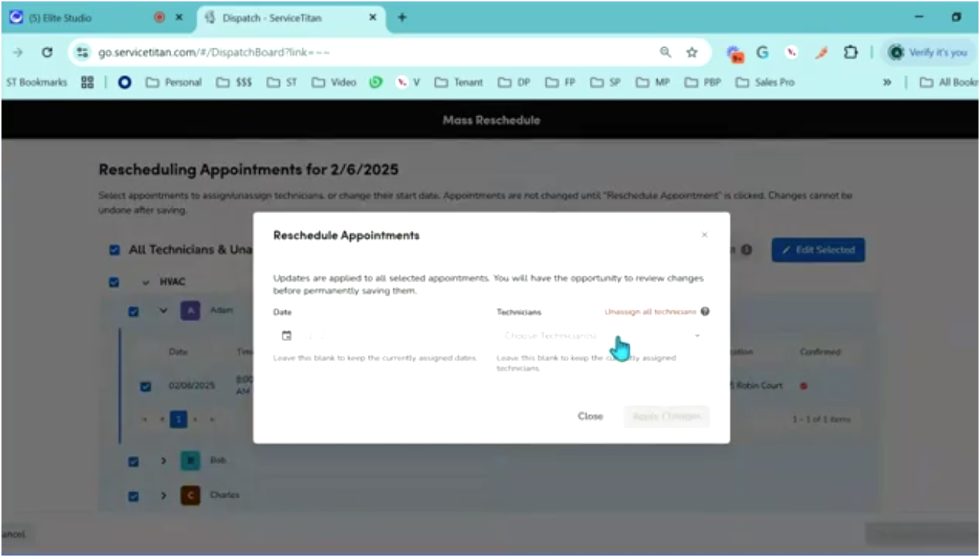Viewport: 980px width, 557px height.
Task: Open the Personal bookmarks folder
Action: (174, 83)
